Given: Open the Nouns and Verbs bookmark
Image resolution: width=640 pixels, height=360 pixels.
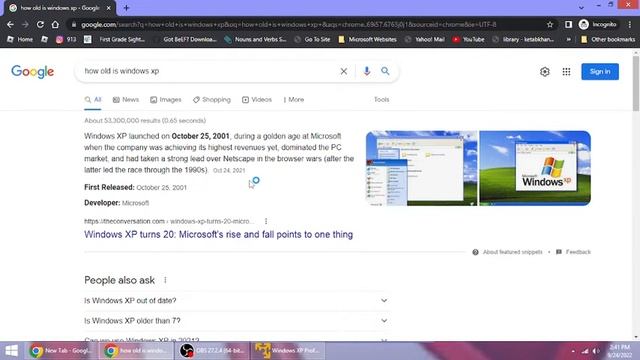Looking at the screenshot, I should coord(255,40).
